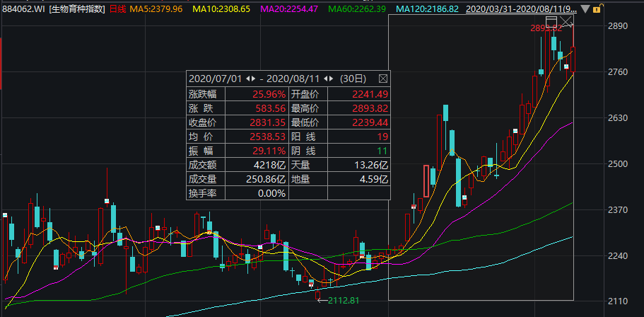Toggle the yellow padlock icon
Image resolution: width=644 pixels, height=317 pixels.
coord(598,9)
